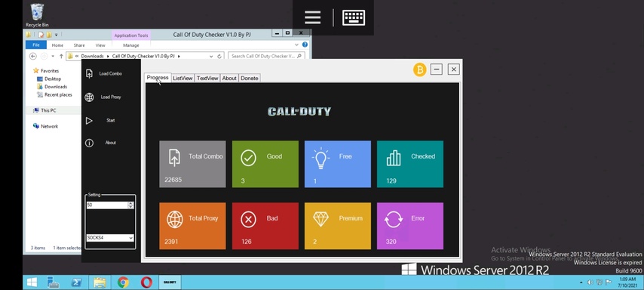Open the View ribbon tab in Explorer
The width and height of the screenshot is (644, 290).
(100, 45)
